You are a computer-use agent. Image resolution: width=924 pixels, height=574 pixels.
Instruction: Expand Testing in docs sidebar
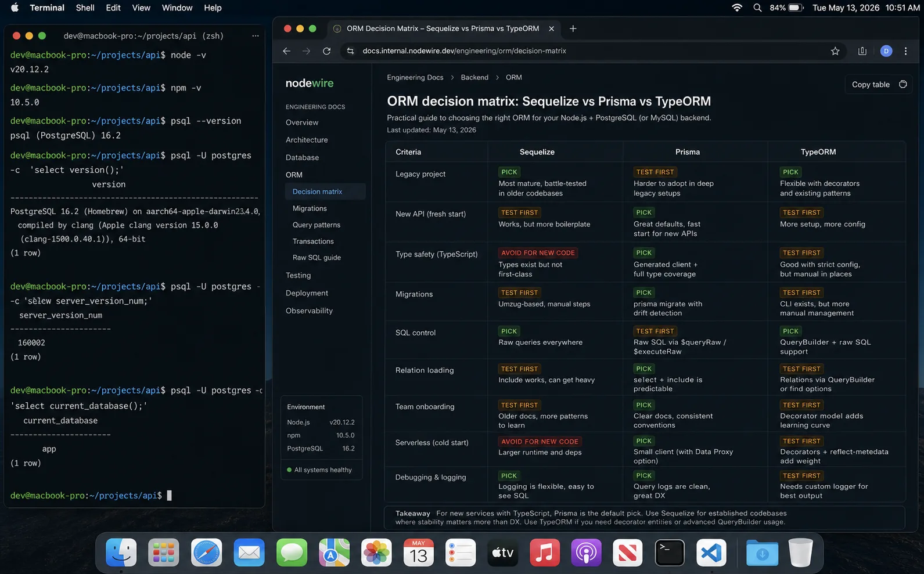[298, 275]
